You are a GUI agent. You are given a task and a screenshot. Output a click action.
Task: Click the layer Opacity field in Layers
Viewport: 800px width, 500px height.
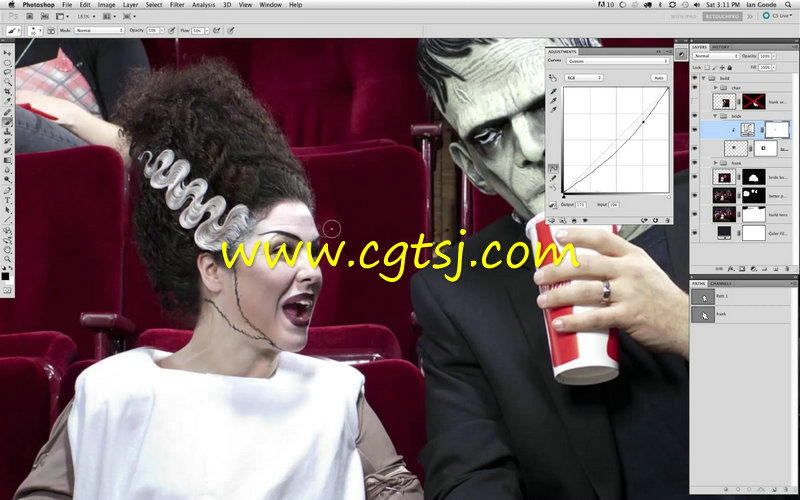765,56
